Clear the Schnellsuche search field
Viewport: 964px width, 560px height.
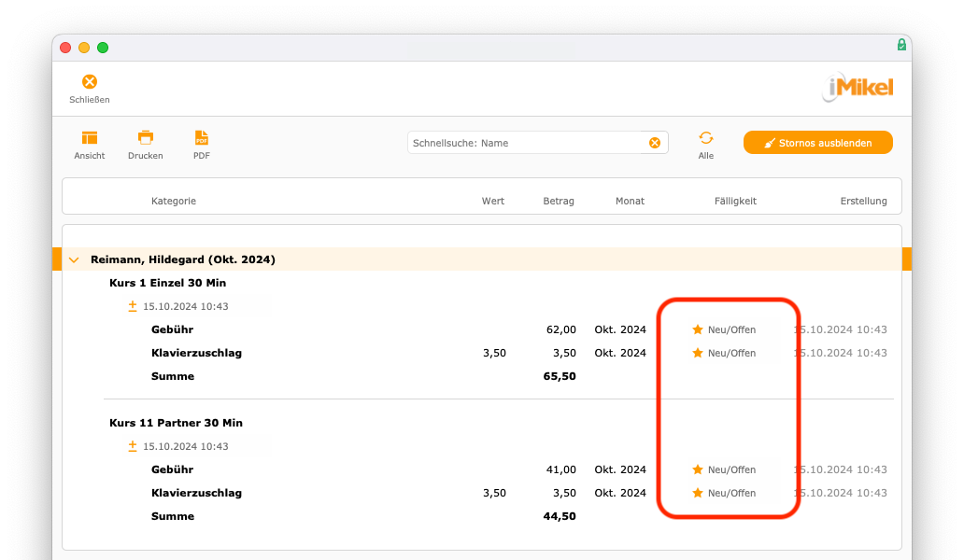pyautogui.click(x=655, y=143)
